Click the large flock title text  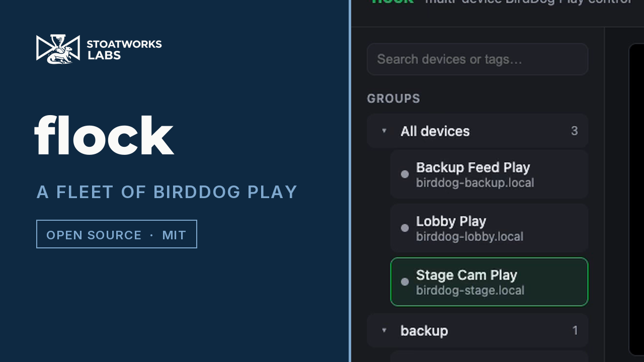(x=104, y=135)
